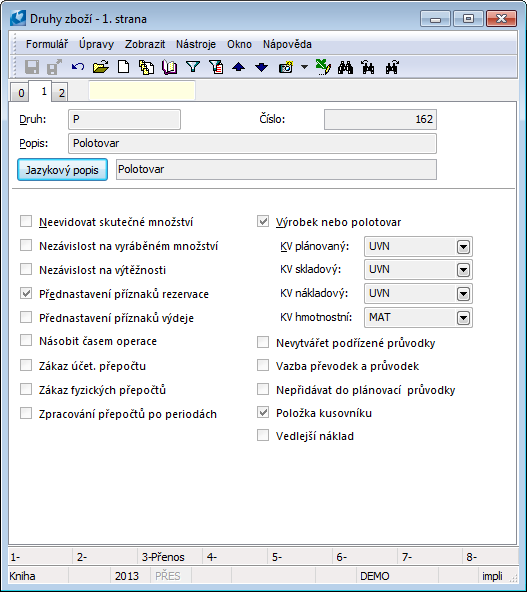Image resolution: width=527 pixels, height=592 pixels.
Task: Check Násobit časem operace
Action: pyautogui.click(x=26, y=341)
